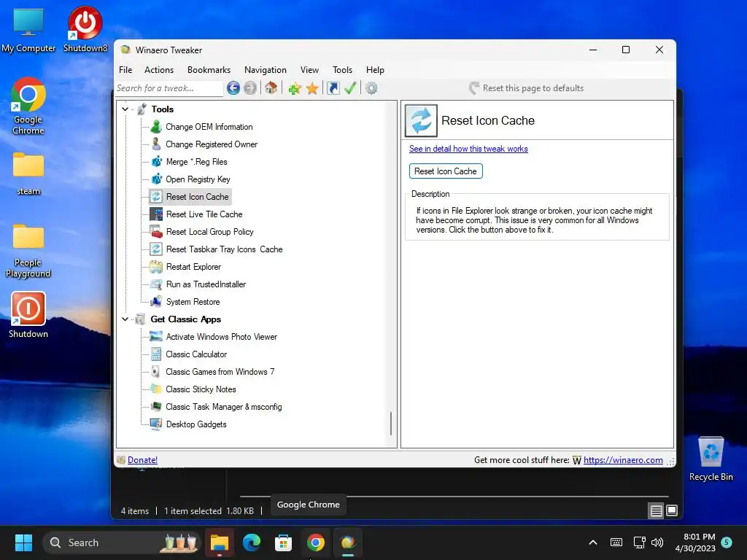Click Classic Task Manager & msconfig icon
Screen dimensions: 747x560
tap(156, 407)
